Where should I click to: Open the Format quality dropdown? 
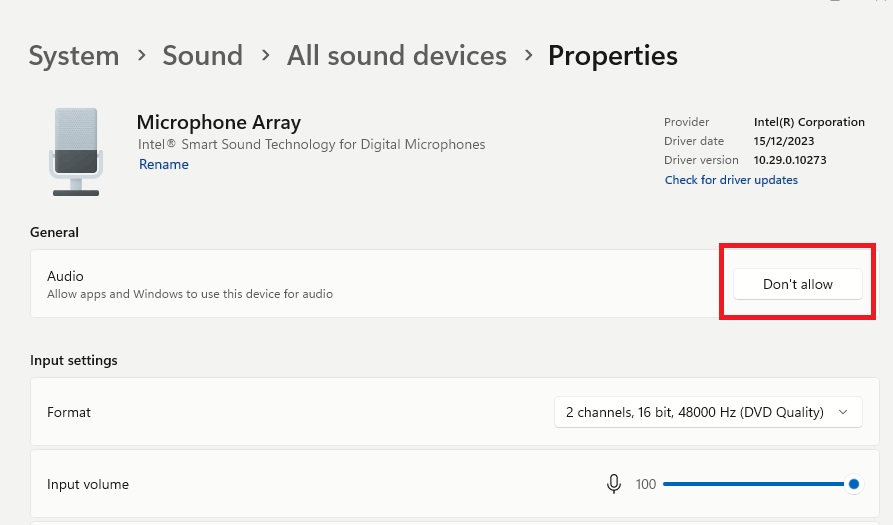point(708,412)
